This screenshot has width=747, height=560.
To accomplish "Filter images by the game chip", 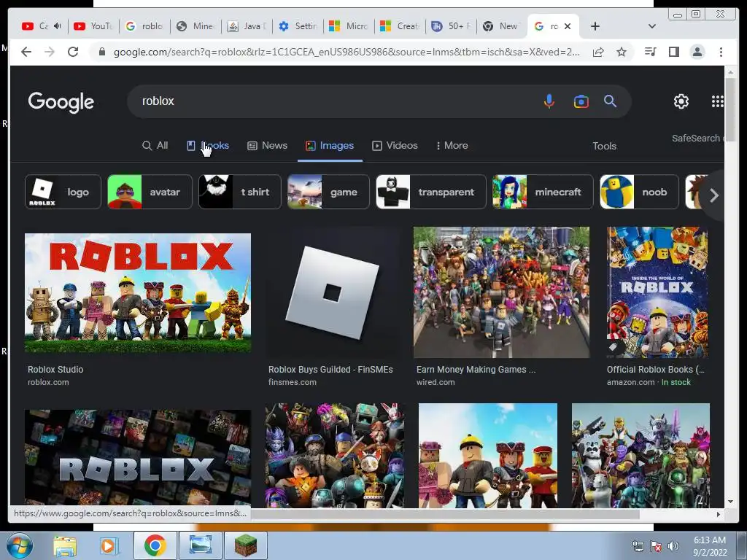I will (x=328, y=192).
